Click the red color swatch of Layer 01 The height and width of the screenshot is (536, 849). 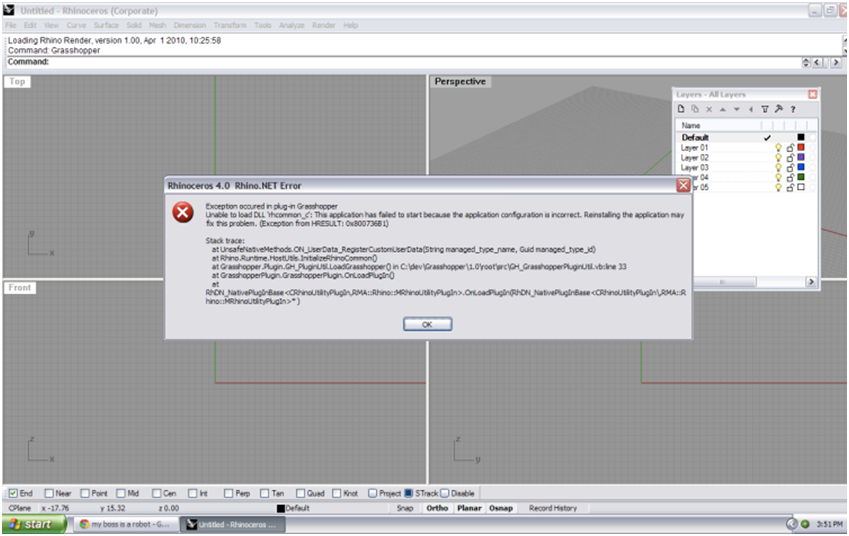pyautogui.click(x=801, y=147)
